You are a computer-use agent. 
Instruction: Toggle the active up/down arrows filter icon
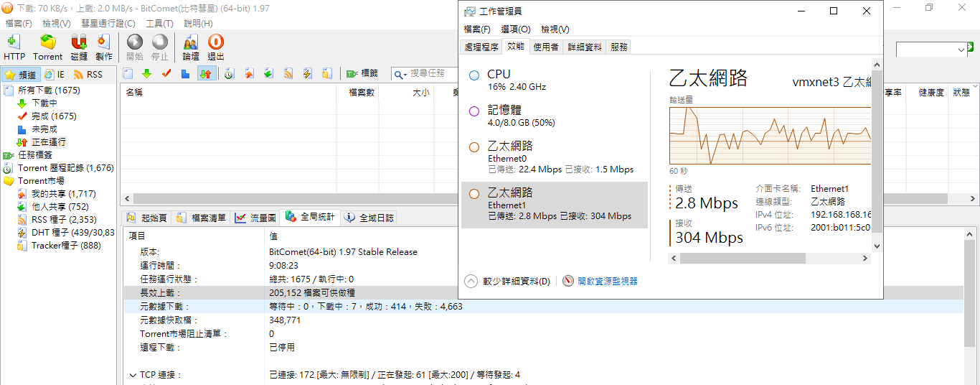pyautogui.click(x=206, y=73)
